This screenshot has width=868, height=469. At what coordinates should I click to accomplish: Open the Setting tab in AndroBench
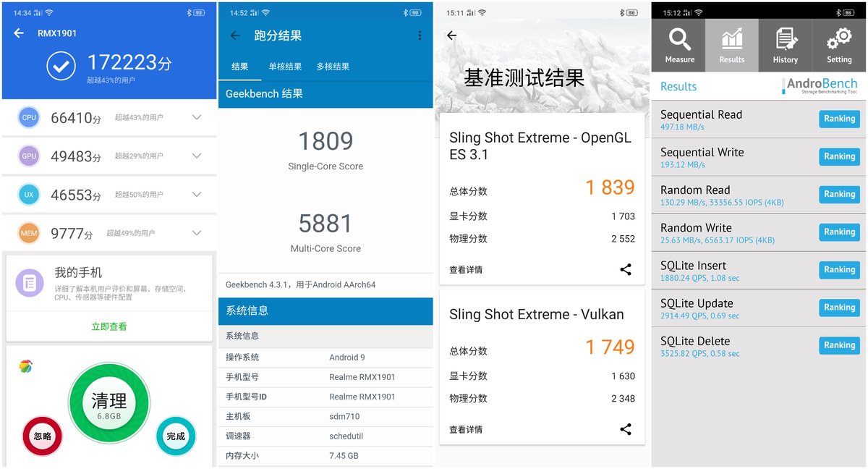click(839, 45)
